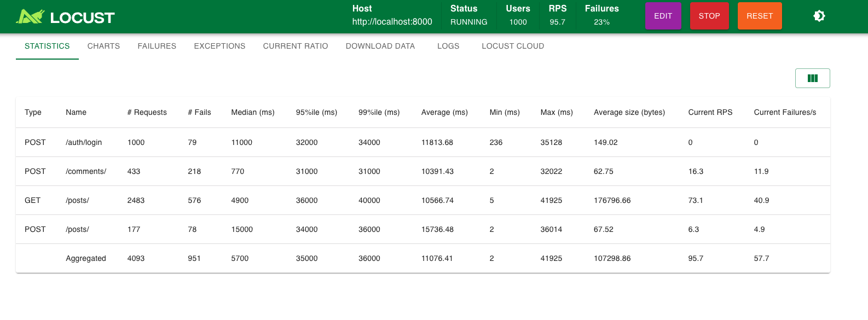Image resolution: width=868 pixels, height=320 pixels.
Task: Sort by Average size (bytes) header
Action: point(629,112)
